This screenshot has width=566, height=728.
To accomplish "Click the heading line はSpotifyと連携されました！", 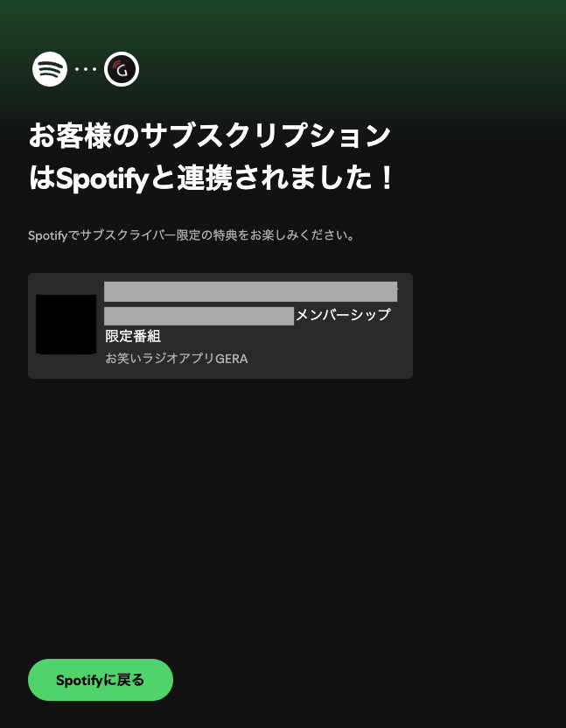I will pos(211,178).
